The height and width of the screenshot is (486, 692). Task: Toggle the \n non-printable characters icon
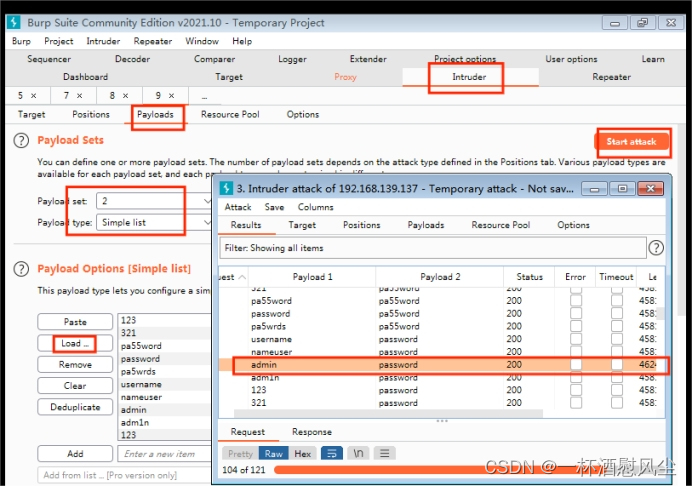pyautogui.click(x=358, y=453)
